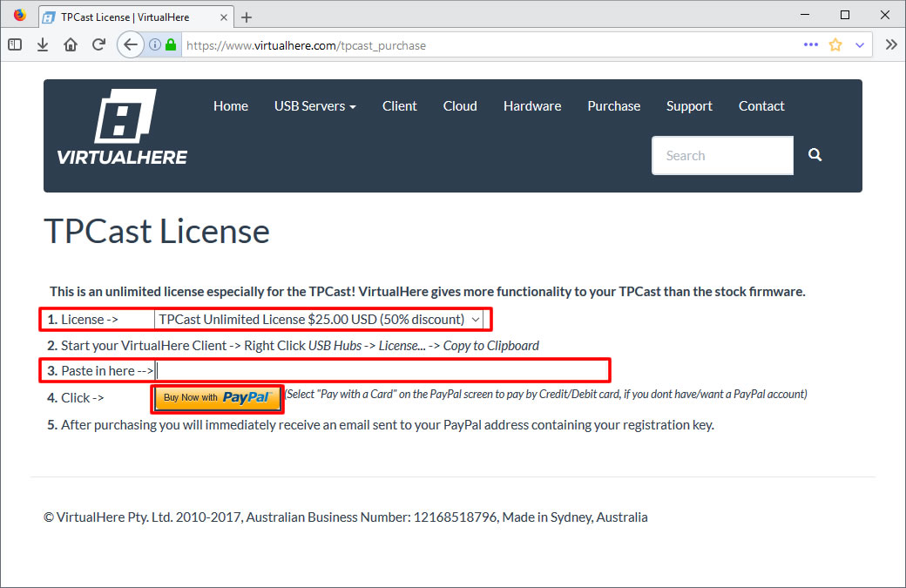
Task: Click the Paste in here text field
Action: [382, 371]
